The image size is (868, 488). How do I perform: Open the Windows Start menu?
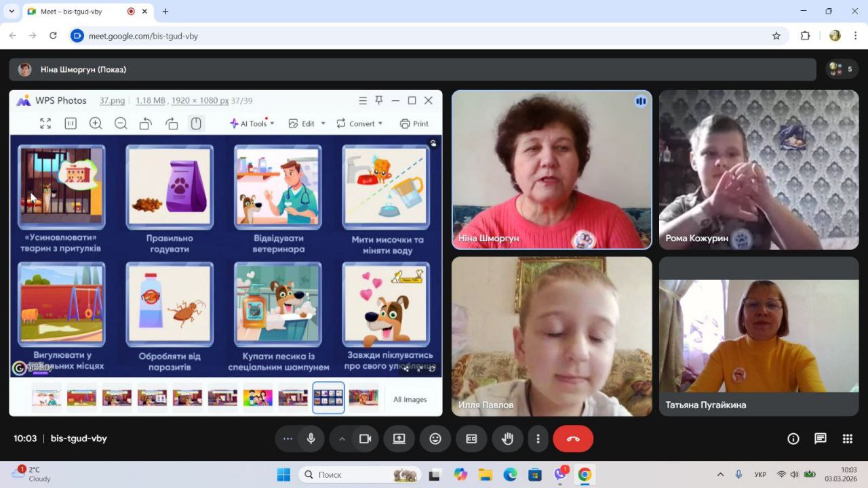pos(283,474)
